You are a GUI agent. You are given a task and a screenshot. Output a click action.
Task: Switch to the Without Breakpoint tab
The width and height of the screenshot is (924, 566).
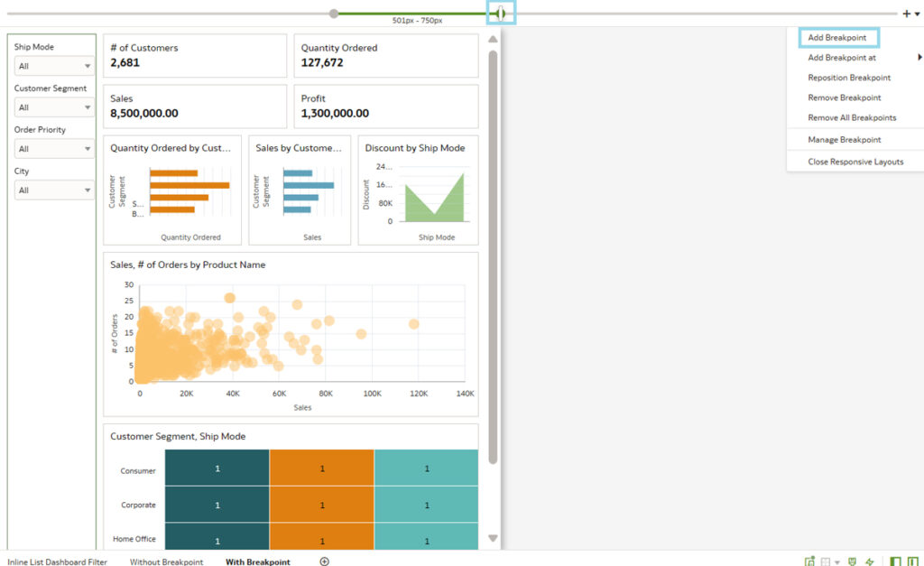[166, 561]
